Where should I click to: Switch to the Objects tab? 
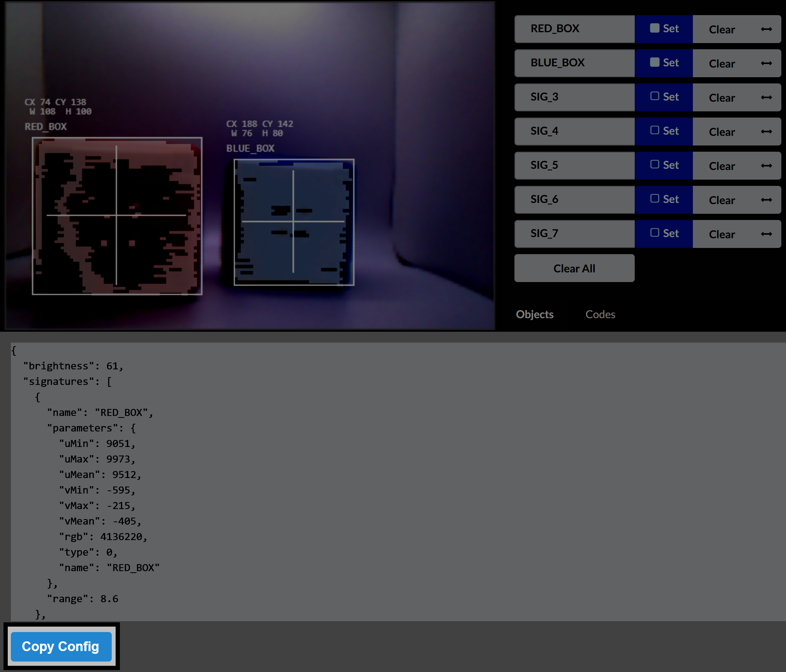[535, 314]
